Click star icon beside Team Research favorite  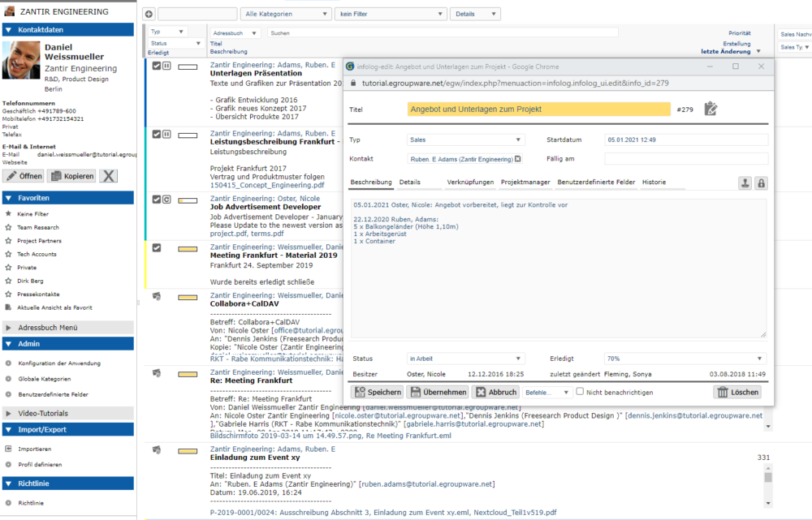(x=9, y=228)
